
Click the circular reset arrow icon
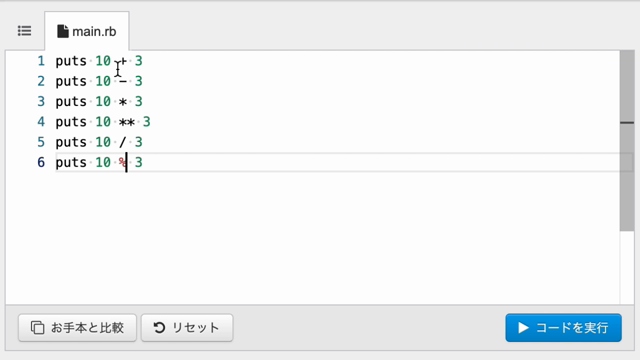click(159, 327)
